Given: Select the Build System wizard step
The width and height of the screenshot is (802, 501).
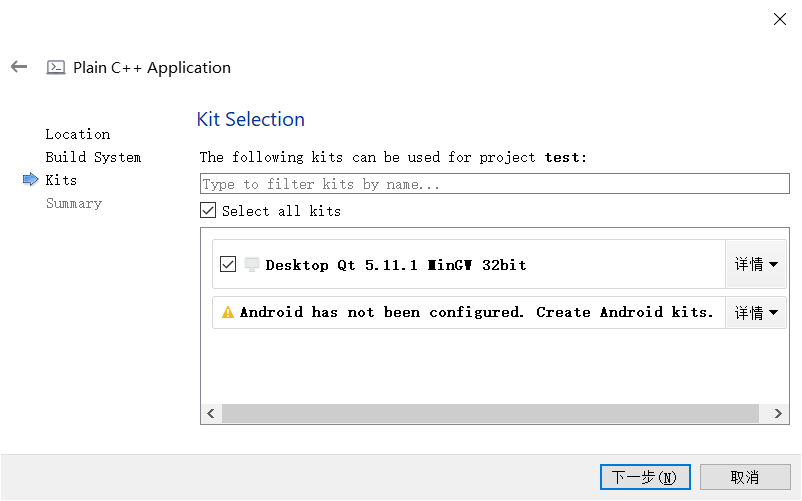Looking at the screenshot, I should (x=93, y=157).
